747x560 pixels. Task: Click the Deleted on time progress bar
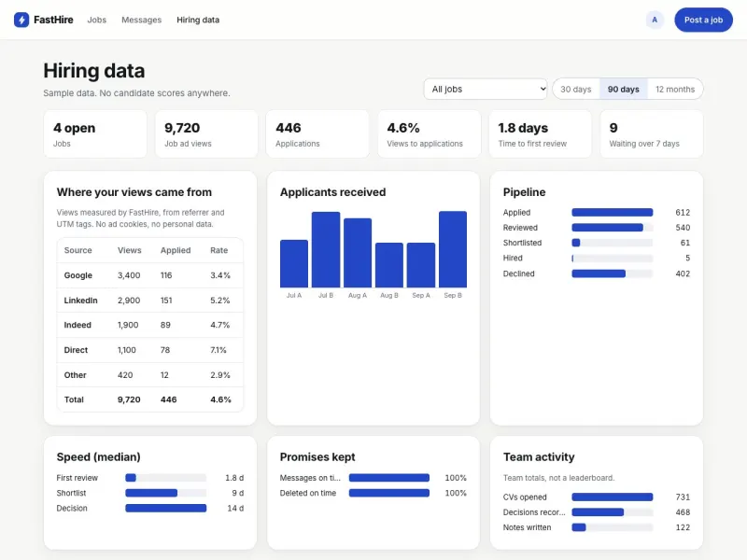pyautogui.click(x=389, y=493)
